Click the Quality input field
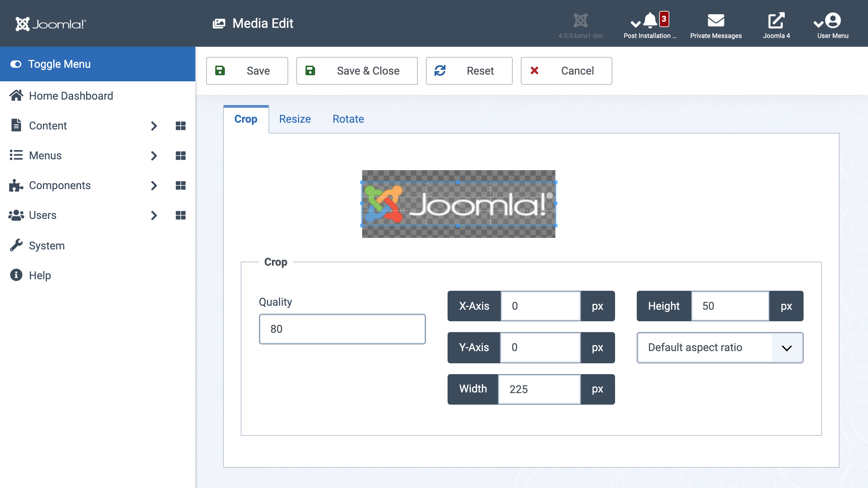The height and width of the screenshot is (488, 868). pyautogui.click(x=342, y=329)
